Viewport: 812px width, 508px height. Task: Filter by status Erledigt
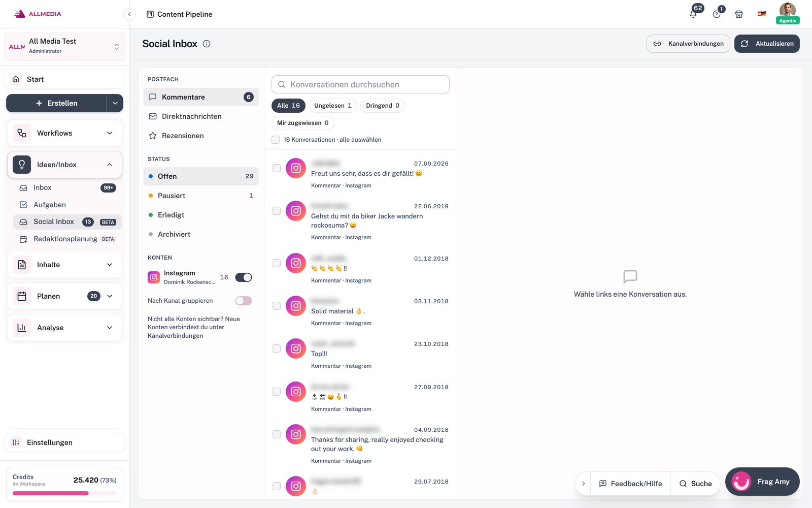[201, 215]
